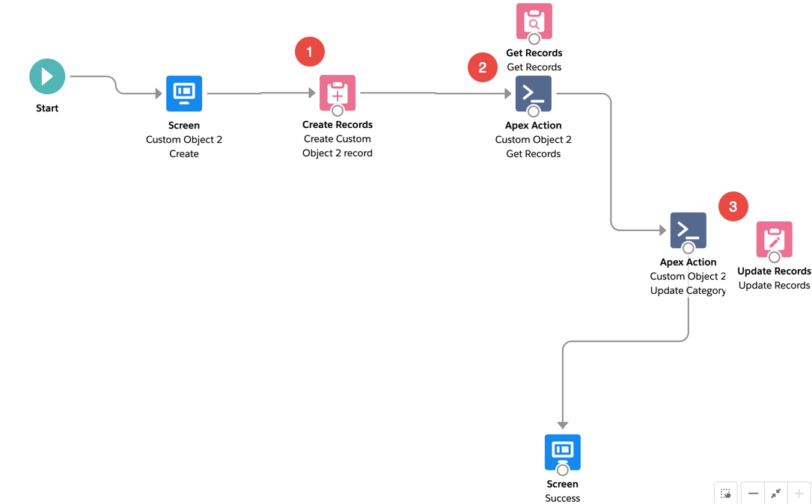Image resolution: width=812 pixels, height=504 pixels.
Task: Click the green Start element icon
Action: pyautogui.click(x=47, y=76)
